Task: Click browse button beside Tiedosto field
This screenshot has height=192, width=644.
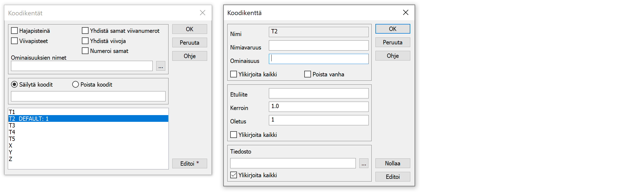Action: (x=364, y=163)
